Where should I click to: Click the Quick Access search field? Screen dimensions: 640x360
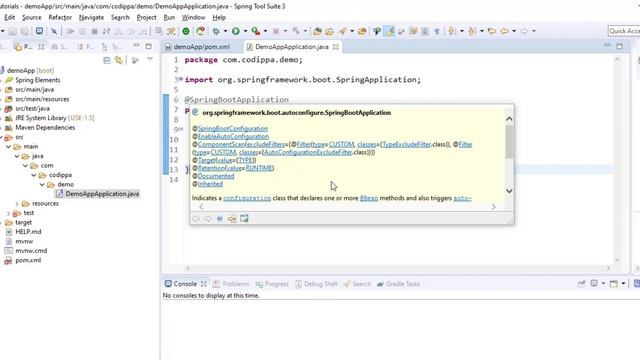[624, 31]
